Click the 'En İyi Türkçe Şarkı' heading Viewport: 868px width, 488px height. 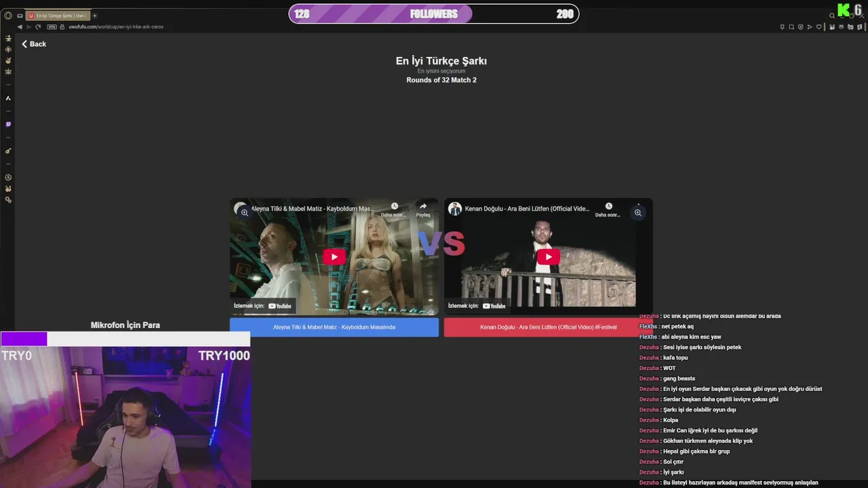pyautogui.click(x=441, y=61)
